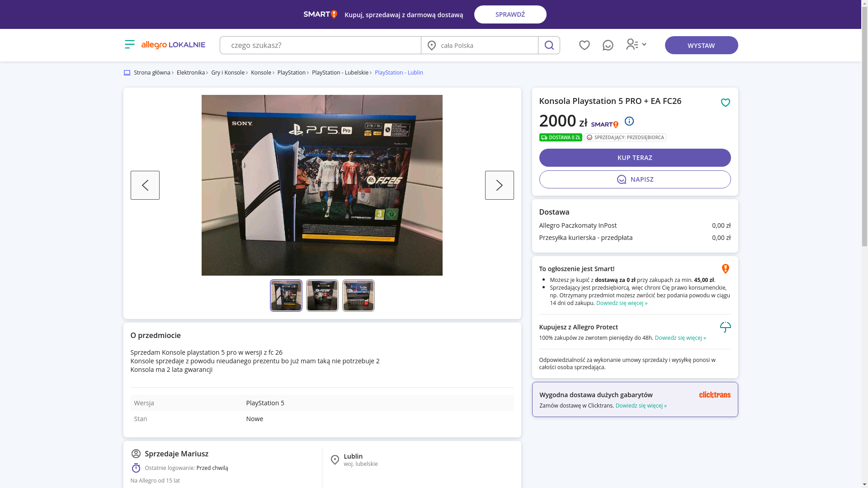This screenshot has height=488, width=868.
Task: Click main PS5 Pro product photo
Action: 322,185
